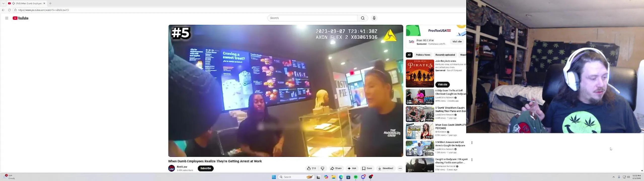Viewport: 644px width, 181px height.
Task: Switch to Microsoft Edge on the taskbar
Action: (x=341, y=177)
